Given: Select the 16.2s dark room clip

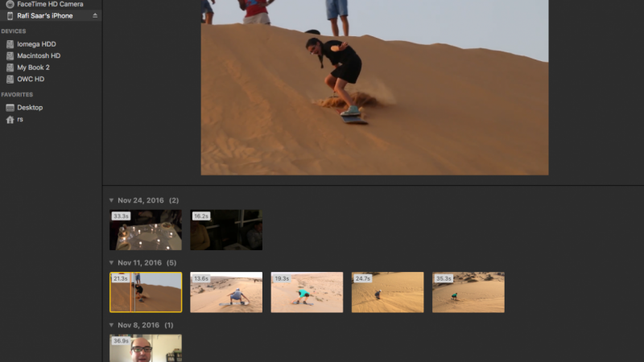Looking at the screenshot, I should [x=226, y=230].
